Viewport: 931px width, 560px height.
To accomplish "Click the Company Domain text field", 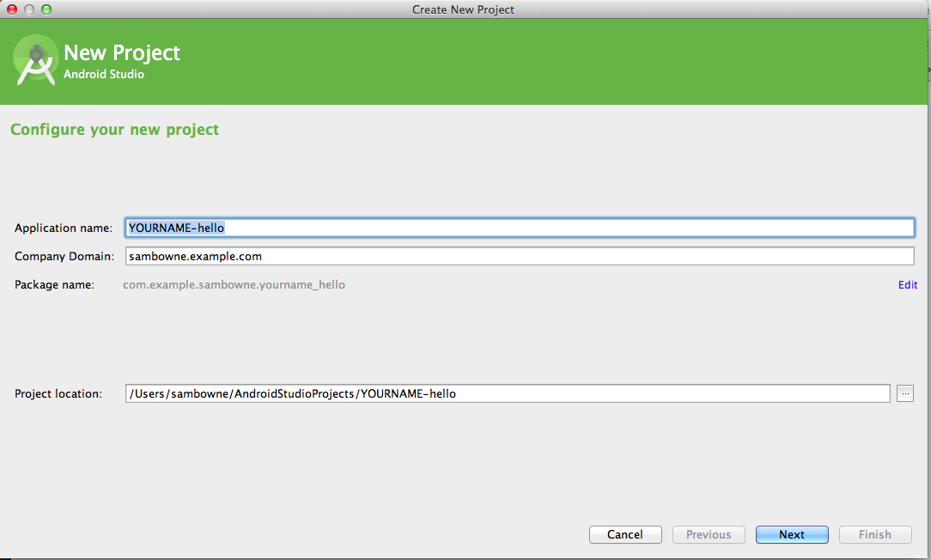I will 520,257.
